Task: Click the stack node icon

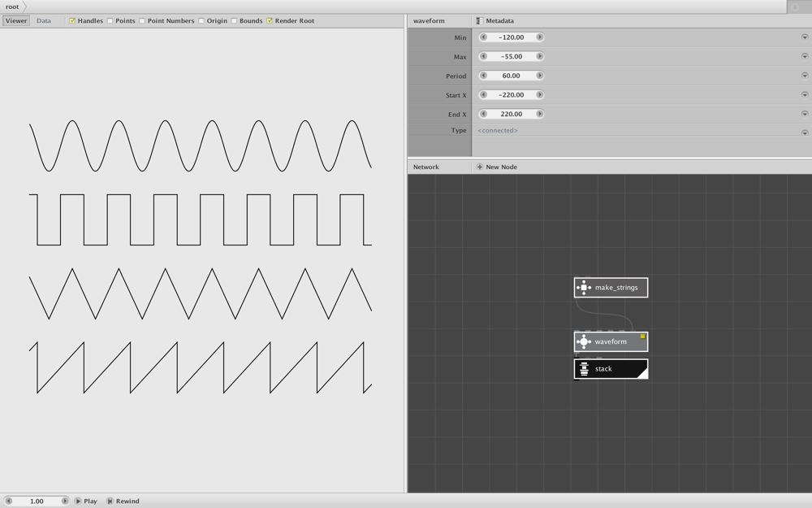Action: 584,369
